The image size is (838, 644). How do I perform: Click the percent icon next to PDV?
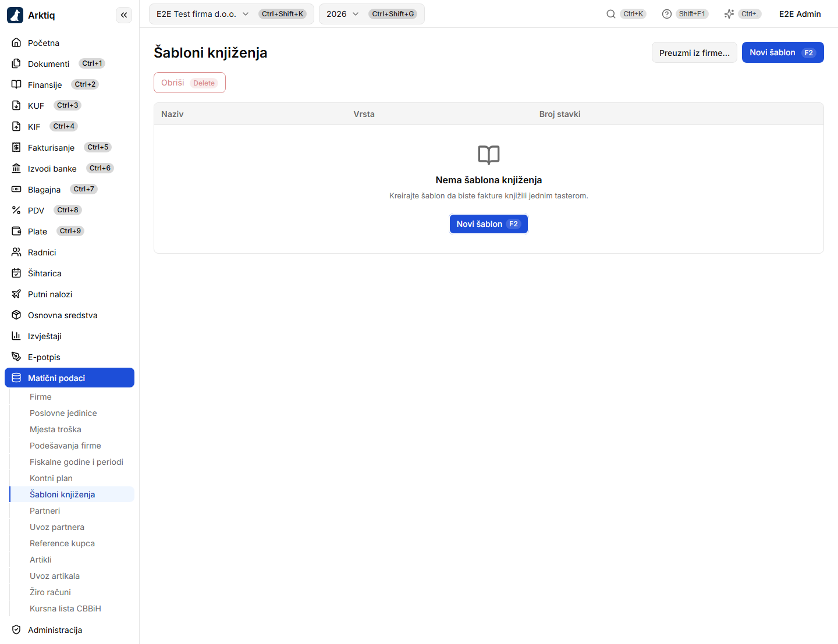click(x=16, y=210)
